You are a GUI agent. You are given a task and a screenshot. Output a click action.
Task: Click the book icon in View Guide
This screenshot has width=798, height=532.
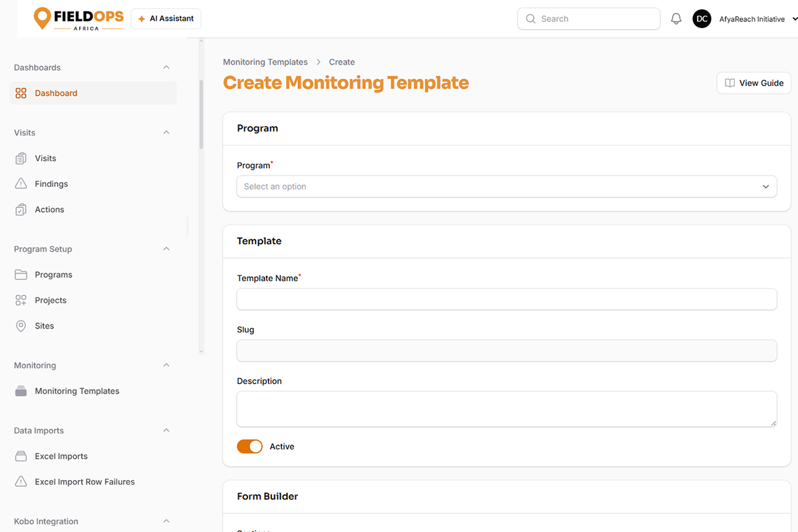click(x=730, y=83)
